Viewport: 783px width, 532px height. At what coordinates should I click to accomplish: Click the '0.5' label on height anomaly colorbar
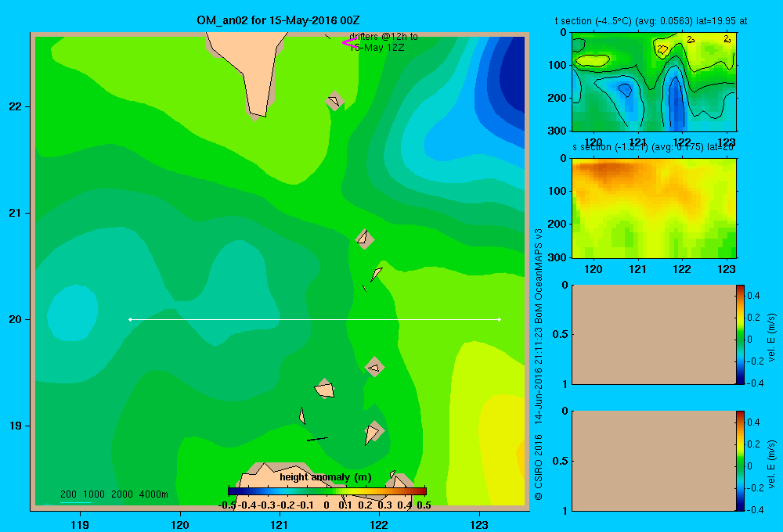[x=424, y=505]
